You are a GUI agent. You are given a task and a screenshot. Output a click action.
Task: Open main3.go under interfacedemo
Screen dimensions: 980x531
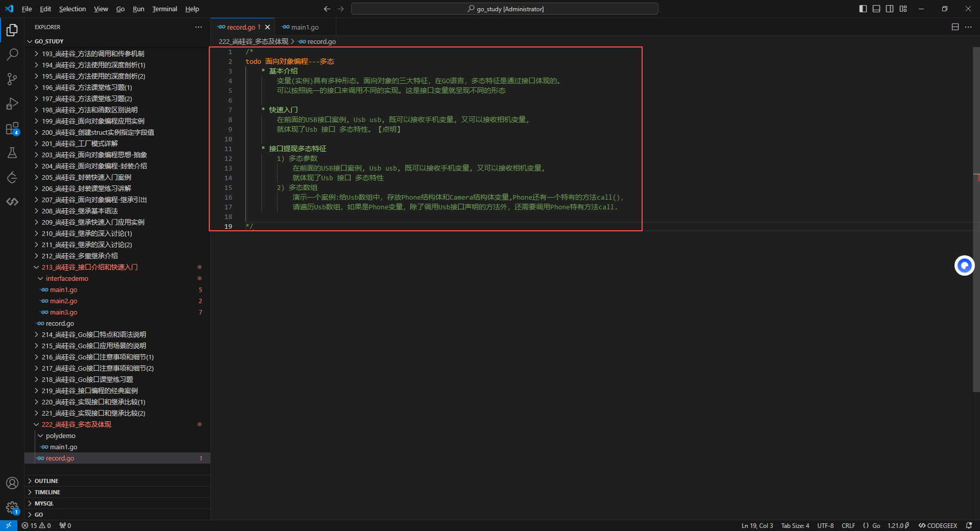coord(117,312)
